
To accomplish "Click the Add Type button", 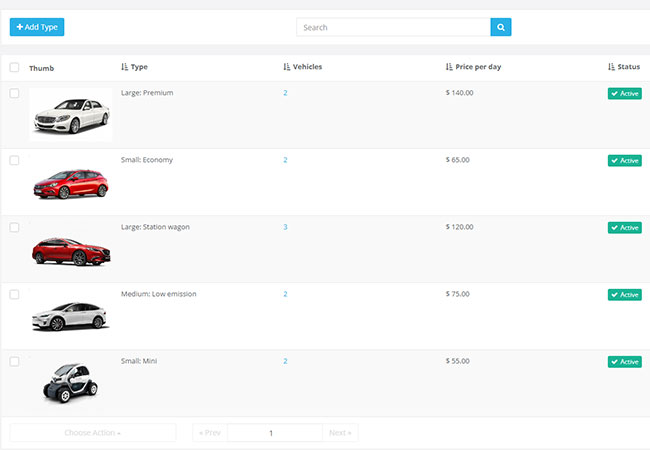I will (37, 27).
